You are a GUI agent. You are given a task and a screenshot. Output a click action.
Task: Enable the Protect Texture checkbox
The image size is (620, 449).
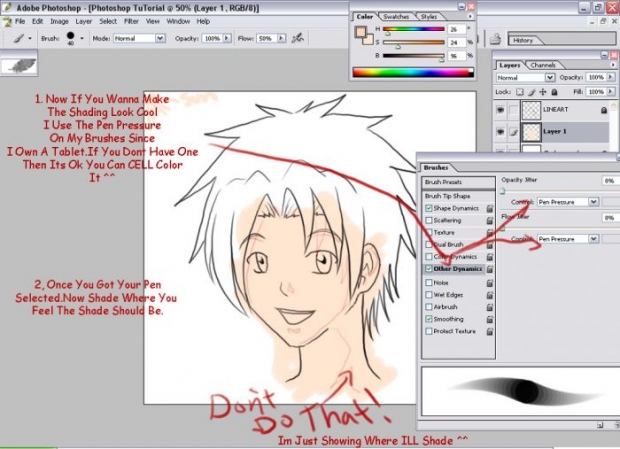pyautogui.click(x=429, y=331)
